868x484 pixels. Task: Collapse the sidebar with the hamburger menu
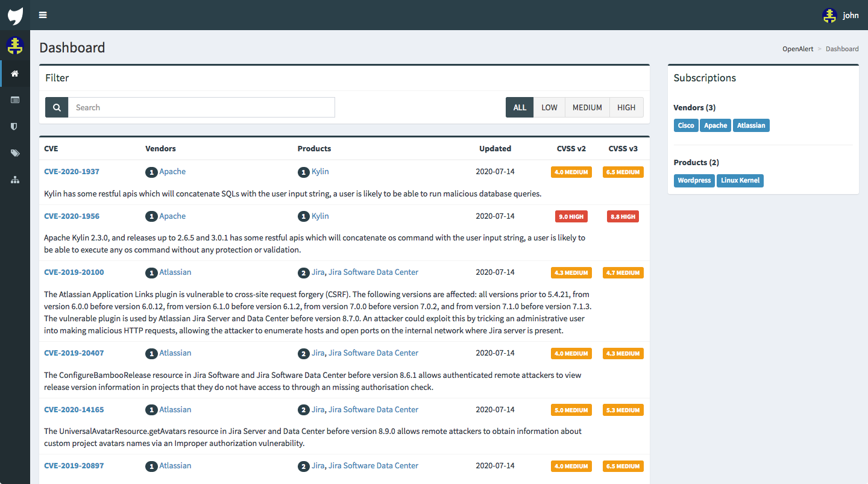[x=42, y=15]
